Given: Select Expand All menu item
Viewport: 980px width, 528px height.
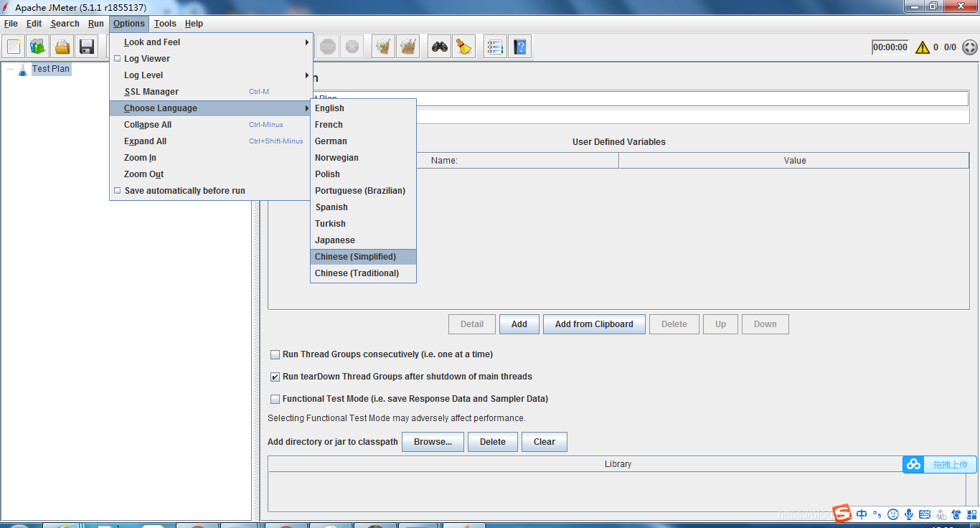Looking at the screenshot, I should click(211, 141).
